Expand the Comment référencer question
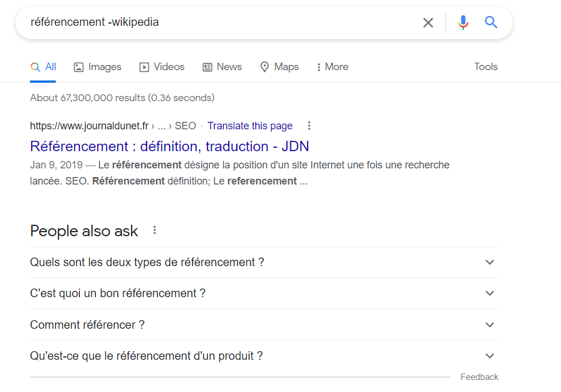The width and height of the screenshot is (561, 392). point(489,325)
